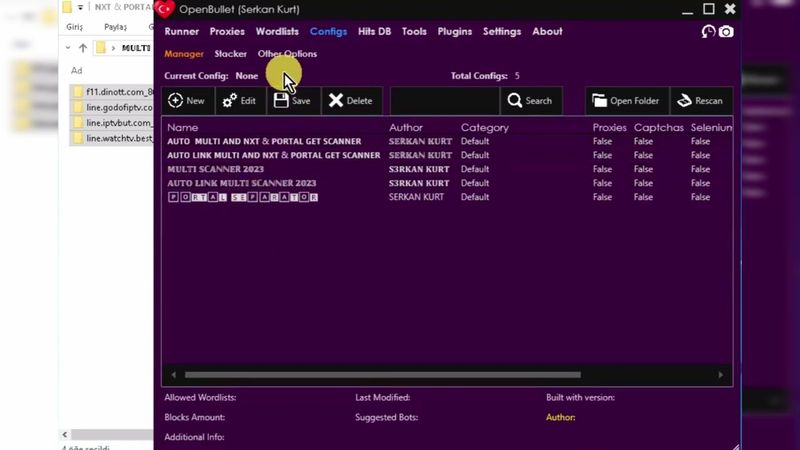Open the Hits DB tab

(x=374, y=32)
